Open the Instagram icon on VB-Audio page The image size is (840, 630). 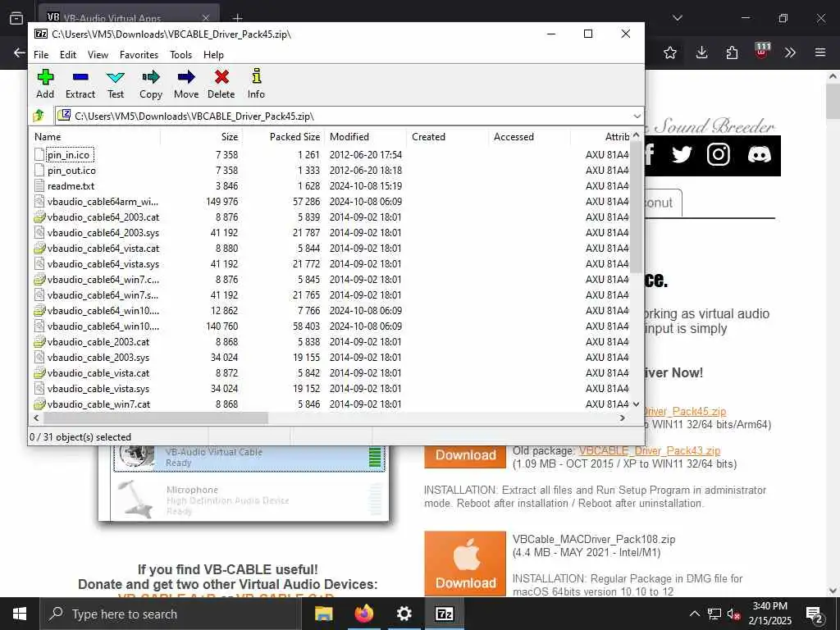[719, 155]
